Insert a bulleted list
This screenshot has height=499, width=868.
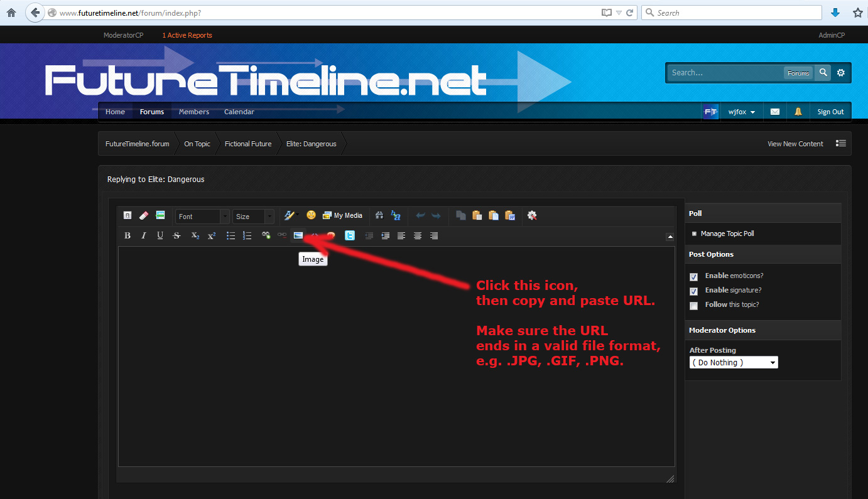tap(231, 235)
